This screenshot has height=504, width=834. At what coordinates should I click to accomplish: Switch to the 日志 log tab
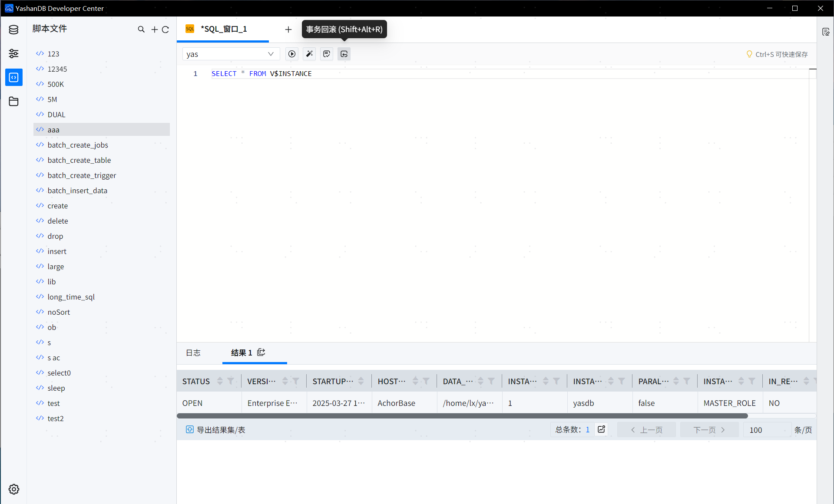pos(193,352)
